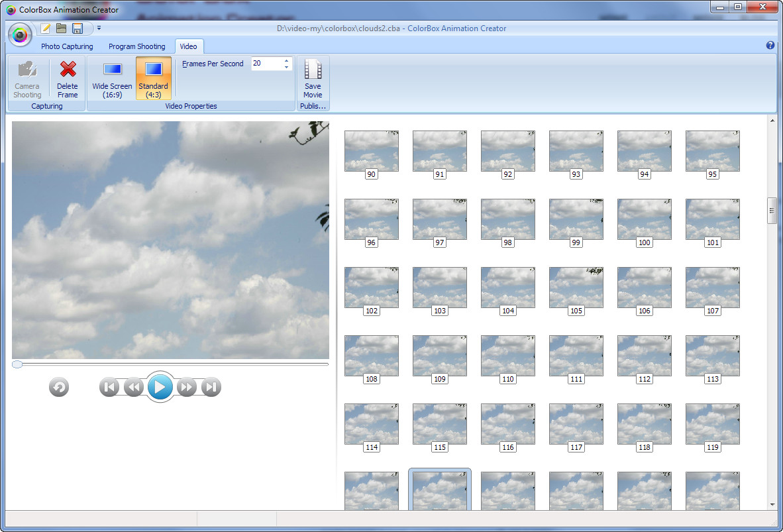Open the ColorBox application orb menu
Screen dimensions: 783x532
click(20, 35)
